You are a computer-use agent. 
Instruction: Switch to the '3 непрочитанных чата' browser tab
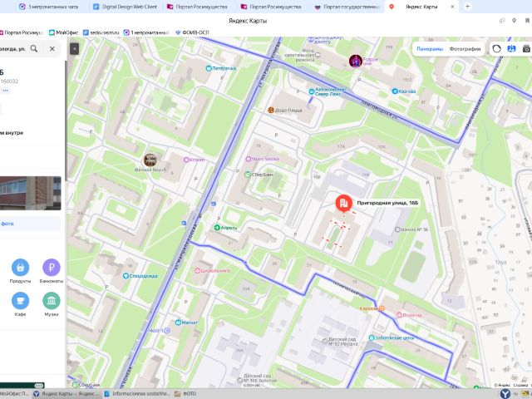coord(48,7)
